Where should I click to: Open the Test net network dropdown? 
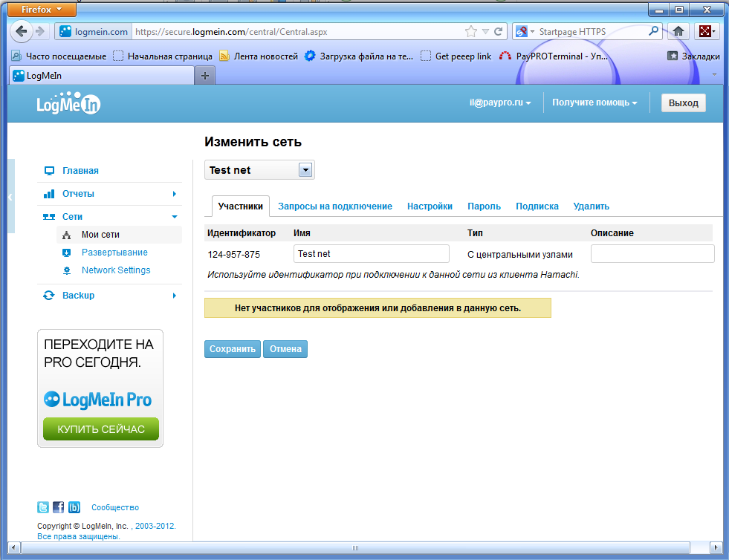coord(305,170)
